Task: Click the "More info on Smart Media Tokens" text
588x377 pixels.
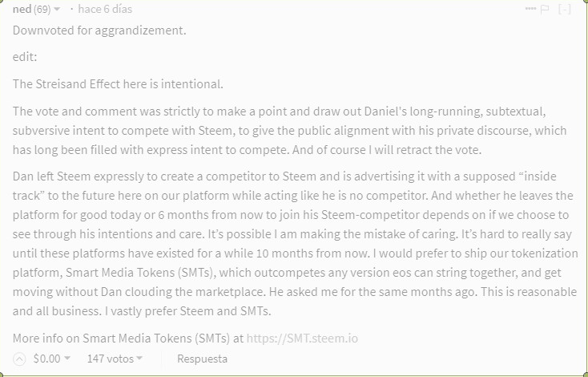Action: [128, 338]
